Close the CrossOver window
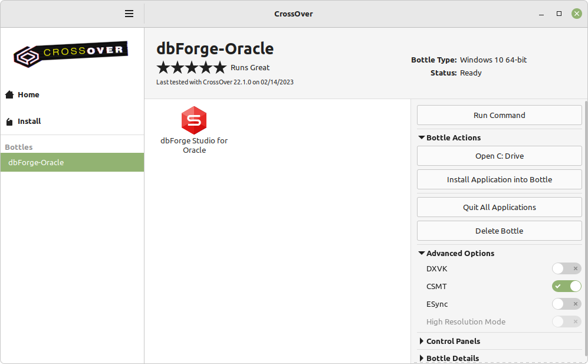 coord(576,14)
